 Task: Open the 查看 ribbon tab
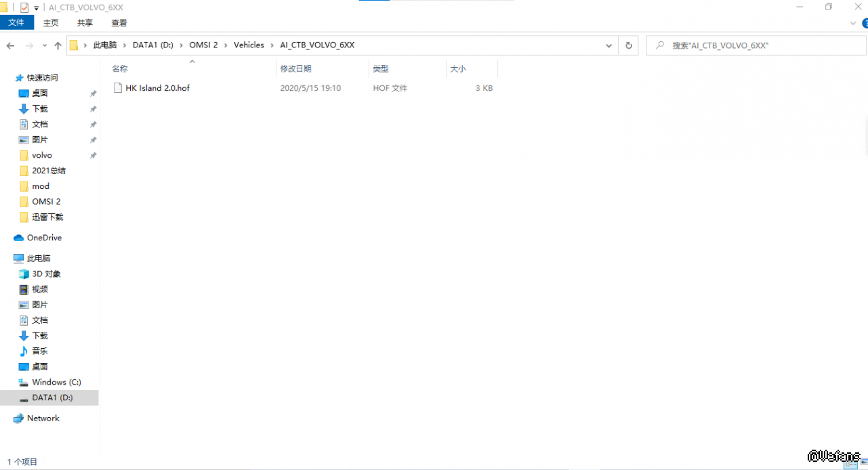[x=119, y=22]
